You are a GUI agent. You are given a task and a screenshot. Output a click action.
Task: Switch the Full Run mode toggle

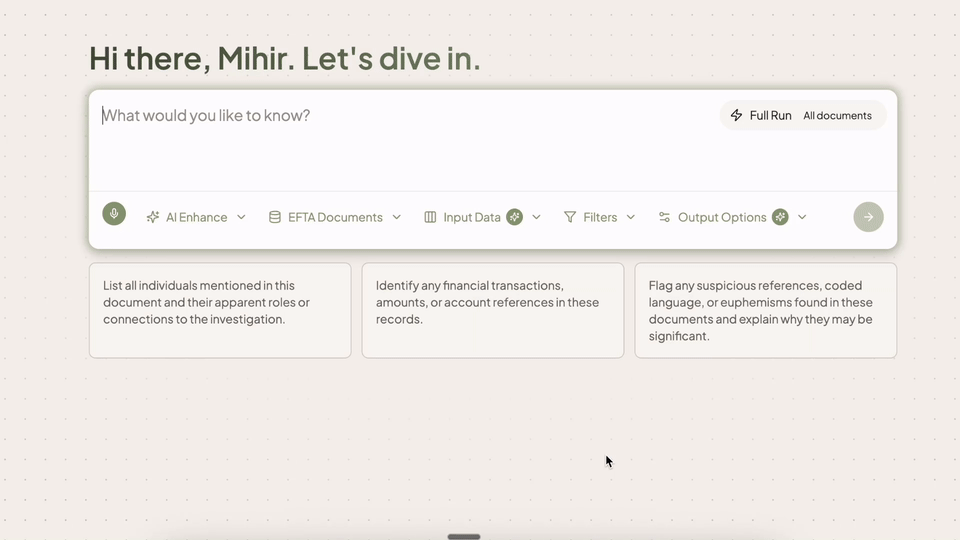coord(802,115)
